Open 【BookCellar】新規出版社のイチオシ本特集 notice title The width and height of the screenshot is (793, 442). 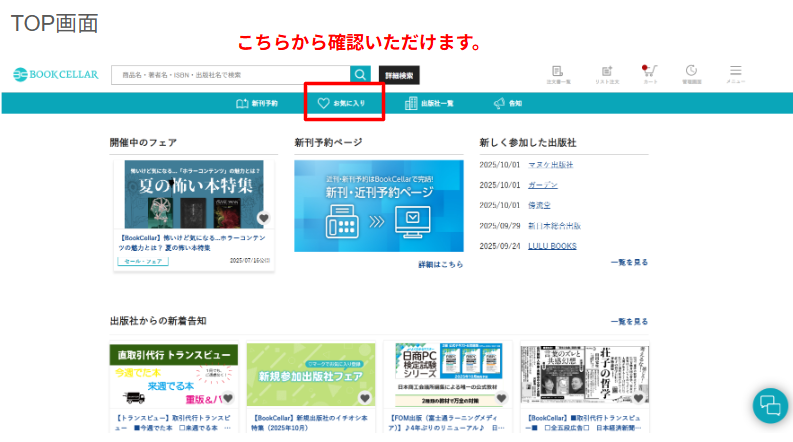click(310, 423)
